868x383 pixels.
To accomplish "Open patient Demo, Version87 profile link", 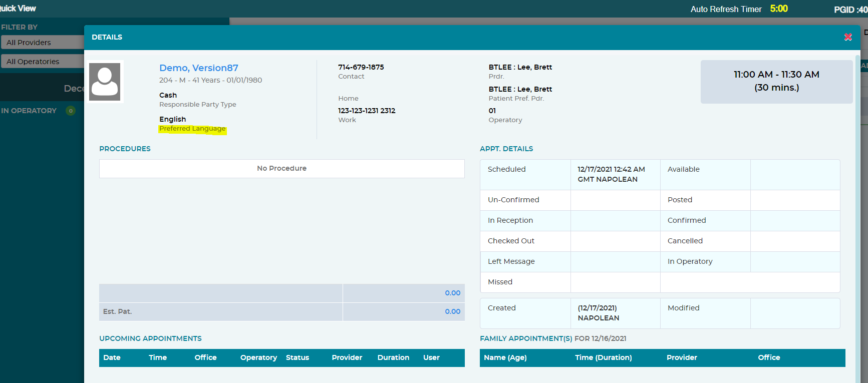I will point(199,68).
